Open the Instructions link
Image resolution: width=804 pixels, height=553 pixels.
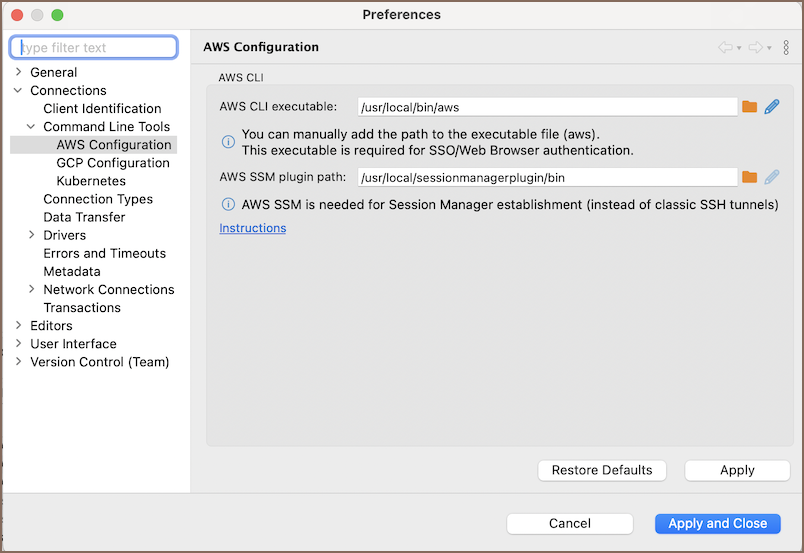252,228
